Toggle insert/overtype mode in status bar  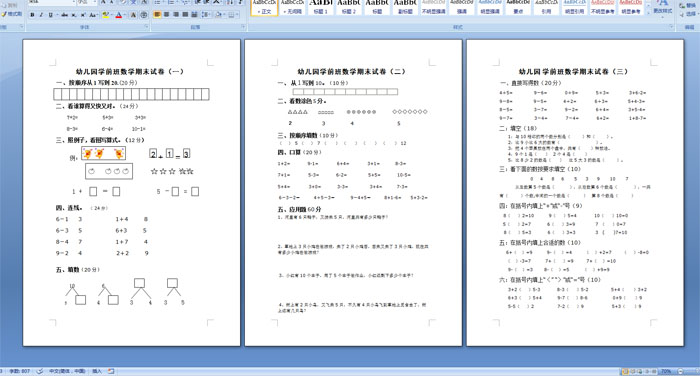[97, 371]
